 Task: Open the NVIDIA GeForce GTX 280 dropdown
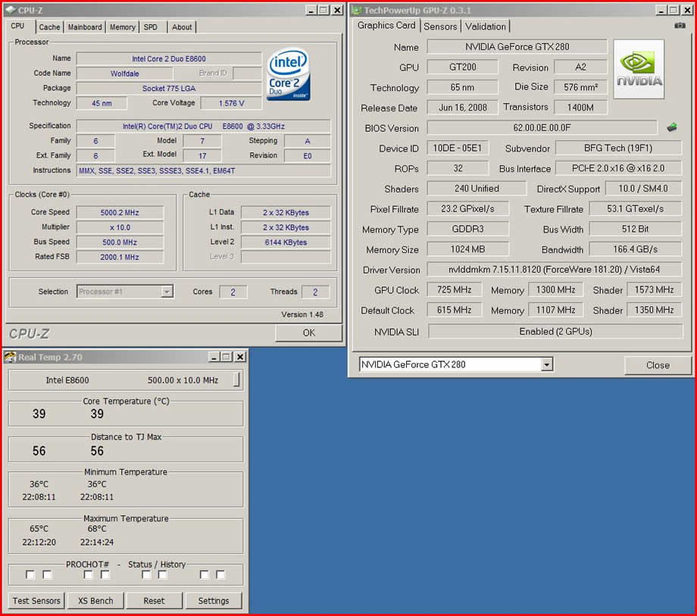click(546, 365)
